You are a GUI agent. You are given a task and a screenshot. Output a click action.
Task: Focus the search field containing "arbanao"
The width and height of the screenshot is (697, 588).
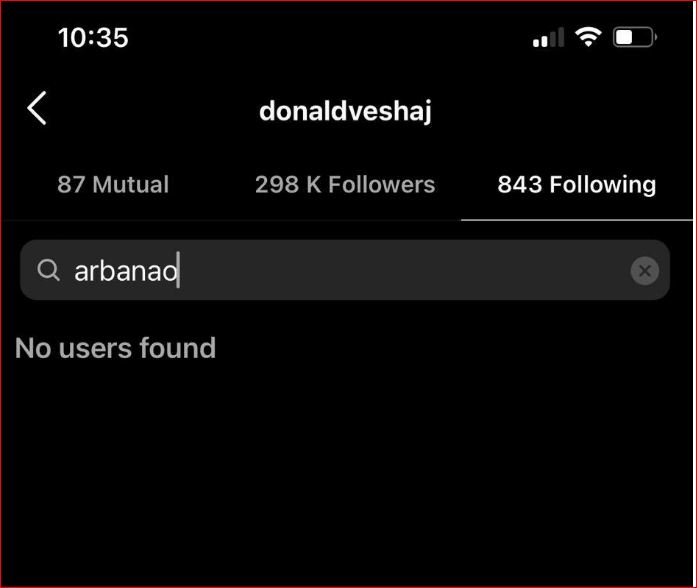point(300,270)
